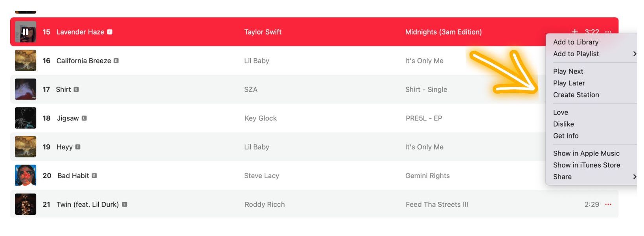644x236 pixels.
Task: Pause Lavender Haze using the artwork pause icon
Action: [25, 32]
